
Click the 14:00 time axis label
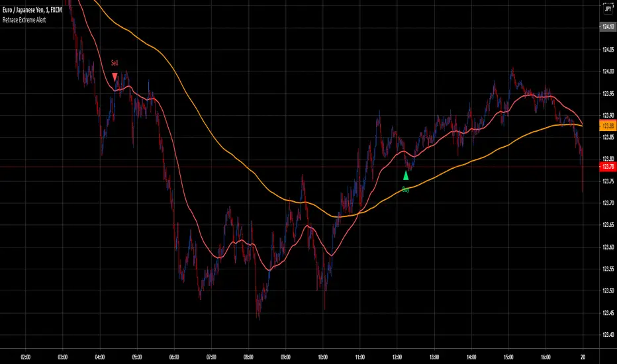(471, 357)
